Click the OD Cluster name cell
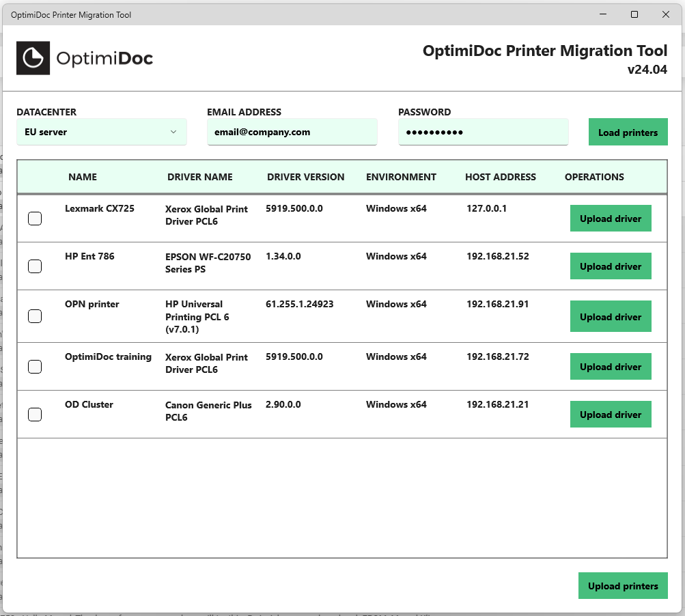 pos(89,404)
